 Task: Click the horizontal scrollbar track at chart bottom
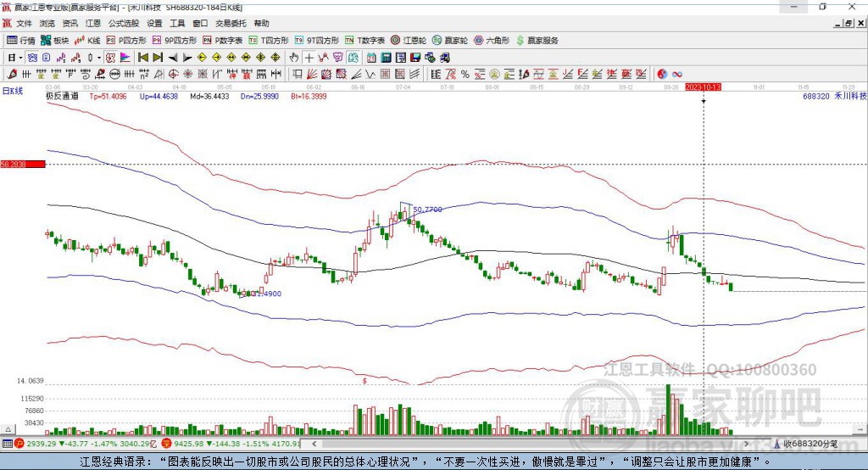[531, 444]
